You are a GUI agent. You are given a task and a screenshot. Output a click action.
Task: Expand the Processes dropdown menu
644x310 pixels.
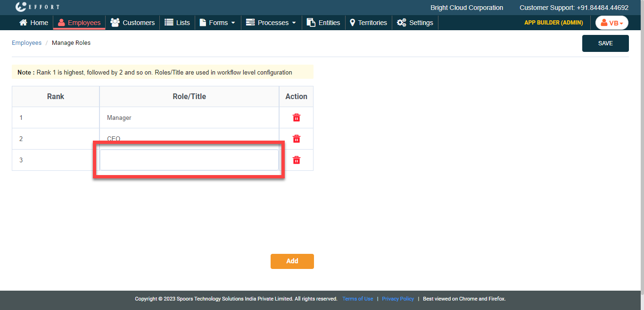coord(271,23)
